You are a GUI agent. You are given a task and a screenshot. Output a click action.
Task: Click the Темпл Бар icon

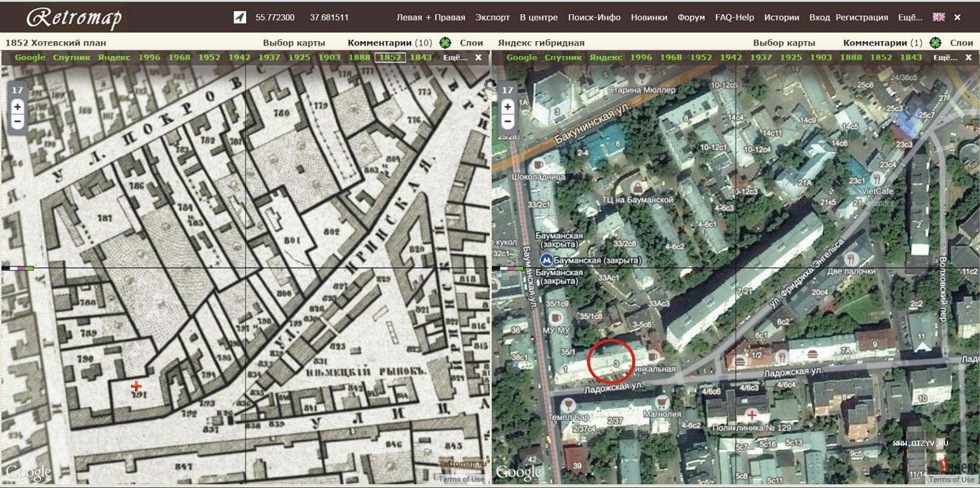tap(568, 405)
